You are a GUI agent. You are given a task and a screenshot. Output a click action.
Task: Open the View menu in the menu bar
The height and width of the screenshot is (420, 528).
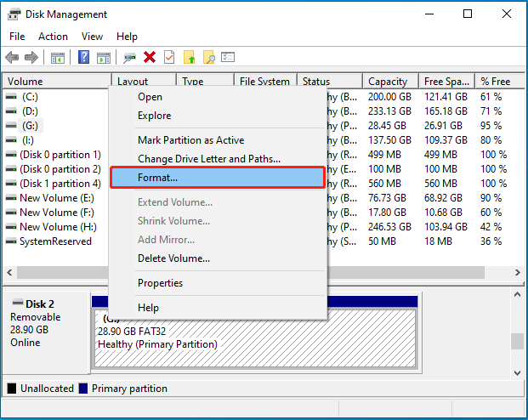[92, 37]
